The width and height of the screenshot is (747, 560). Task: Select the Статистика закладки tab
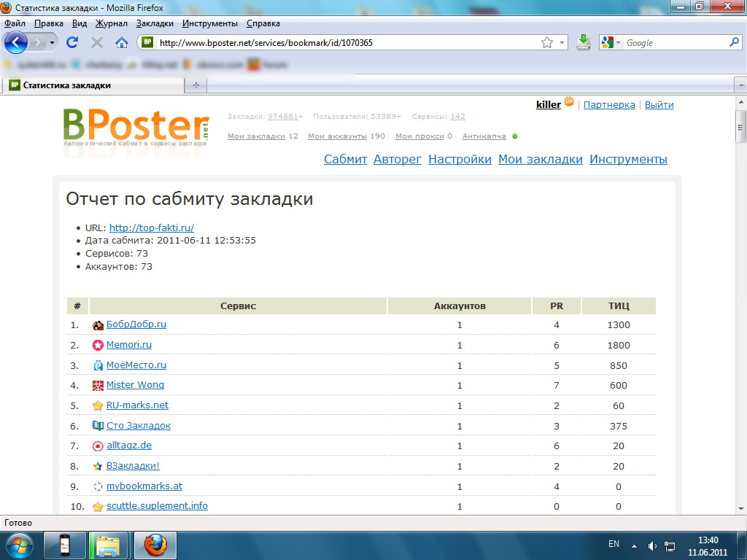tap(93, 85)
